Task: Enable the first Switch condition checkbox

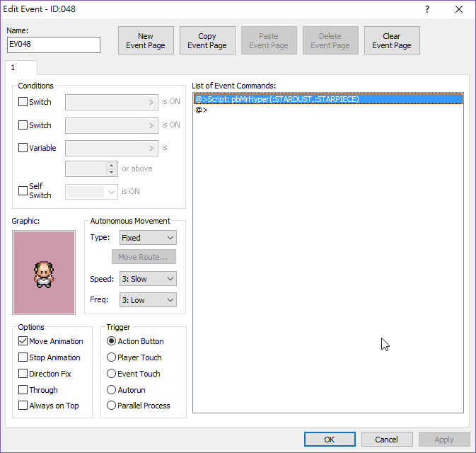Action: tap(23, 102)
